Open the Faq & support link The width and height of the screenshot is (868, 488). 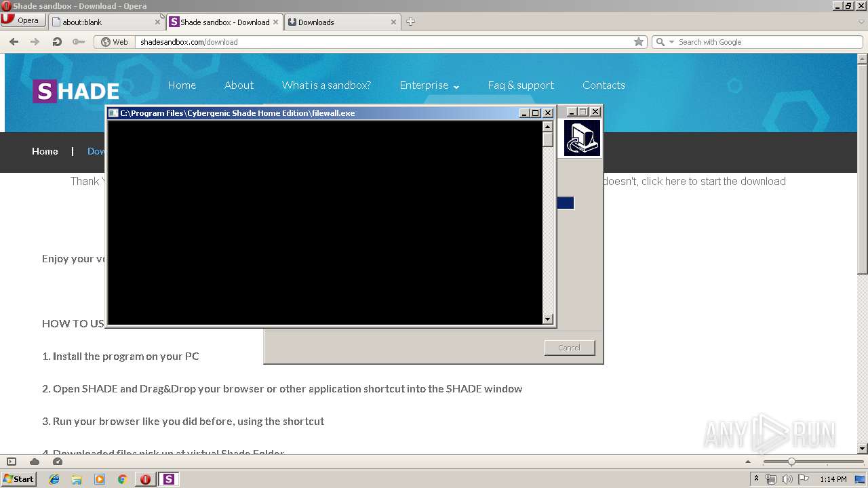click(521, 85)
